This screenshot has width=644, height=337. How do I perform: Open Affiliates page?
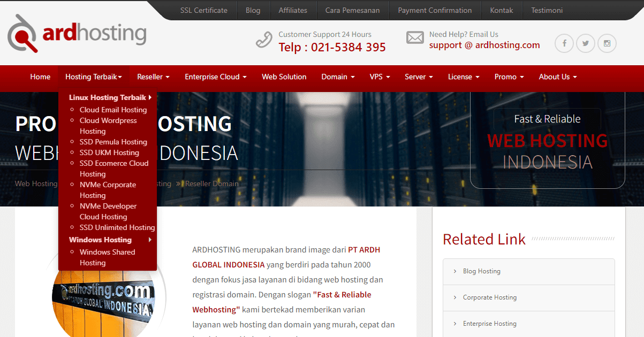[293, 10]
